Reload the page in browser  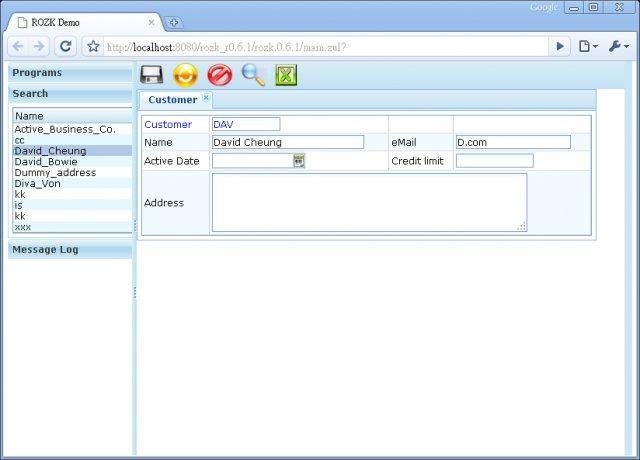(x=66, y=47)
